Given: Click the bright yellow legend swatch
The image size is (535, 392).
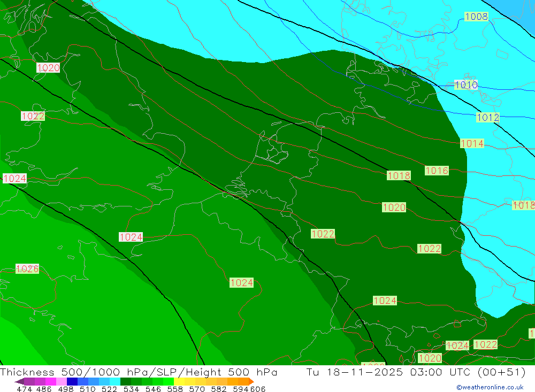Looking at the screenshot, I should (179, 381).
